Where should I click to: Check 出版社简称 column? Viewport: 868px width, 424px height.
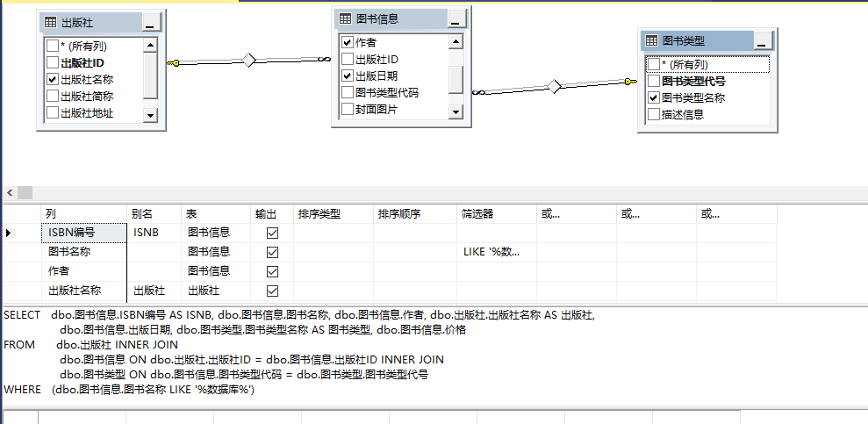pos(53,97)
